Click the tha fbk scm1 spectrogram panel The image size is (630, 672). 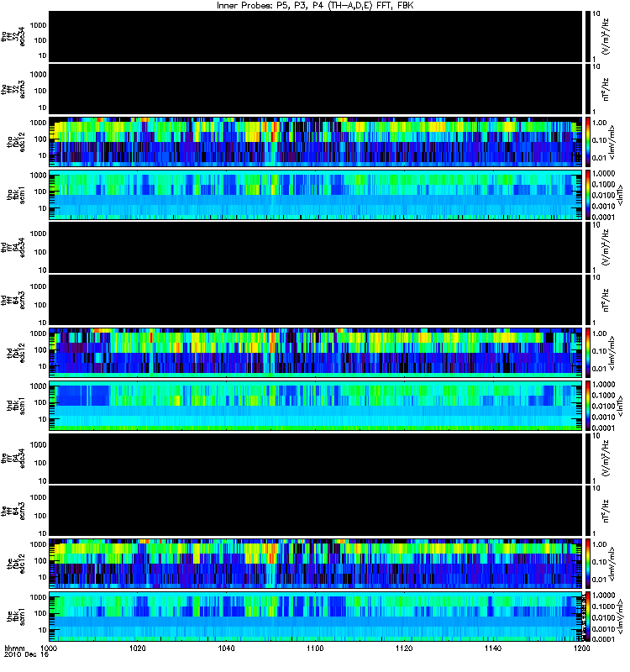316,195
